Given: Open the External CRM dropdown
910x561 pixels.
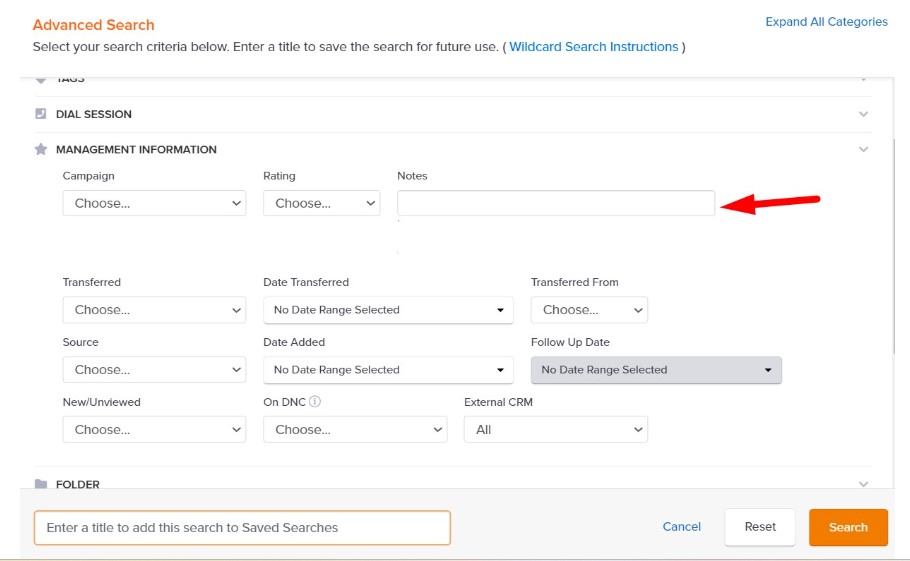Looking at the screenshot, I should click(556, 430).
